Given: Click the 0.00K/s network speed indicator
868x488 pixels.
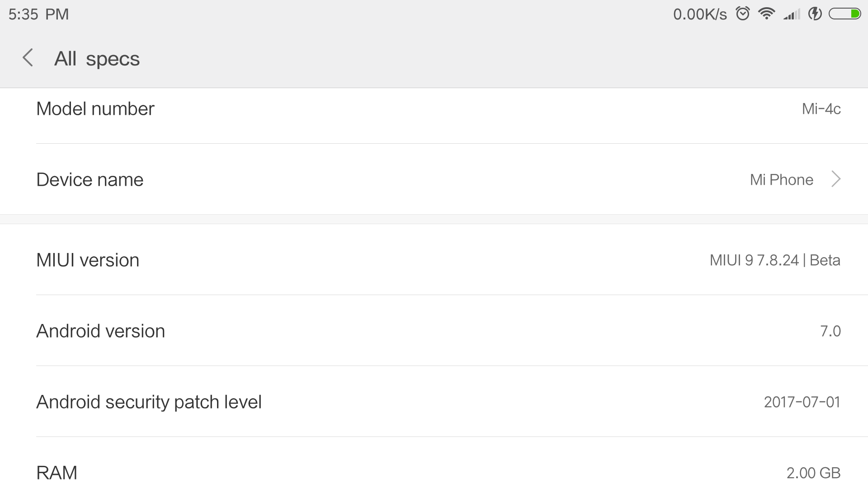Looking at the screenshot, I should (x=700, y=14).
